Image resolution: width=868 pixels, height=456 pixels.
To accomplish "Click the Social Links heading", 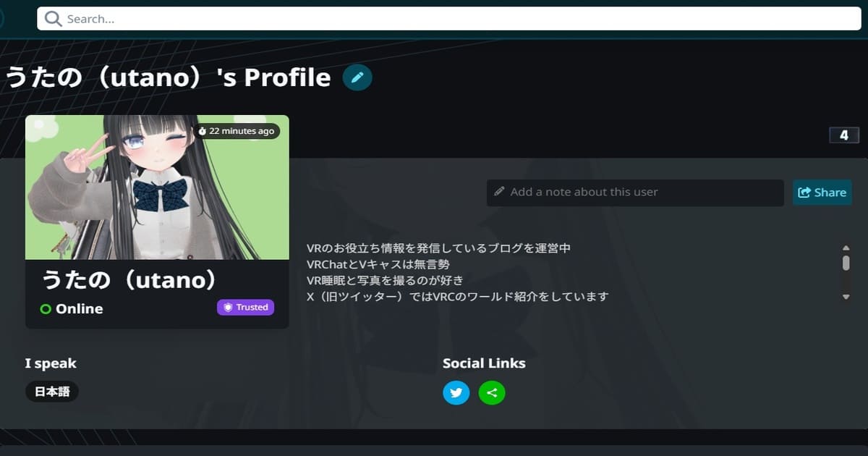I will tap(484, 363).
